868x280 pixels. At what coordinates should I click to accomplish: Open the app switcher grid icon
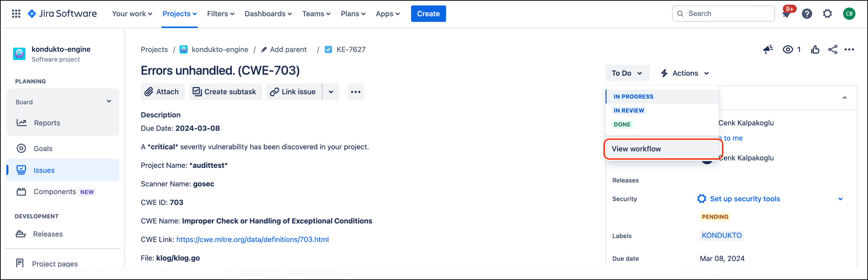point(16,14)
